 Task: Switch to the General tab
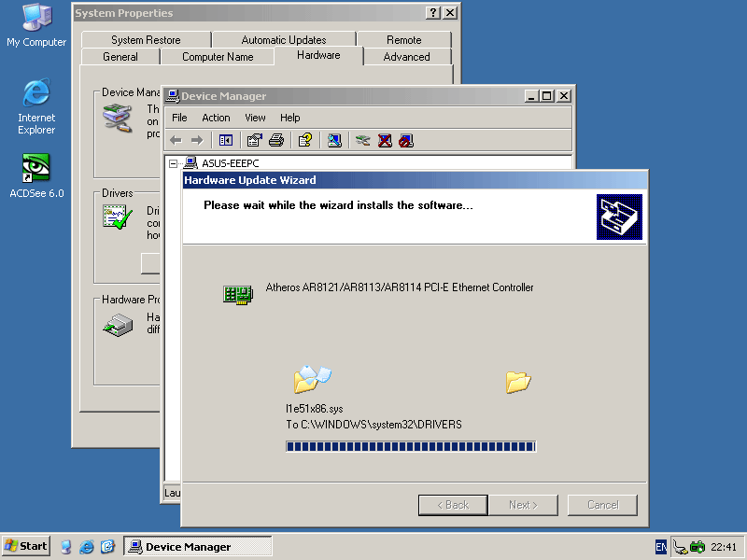click(x=120, y=57)
